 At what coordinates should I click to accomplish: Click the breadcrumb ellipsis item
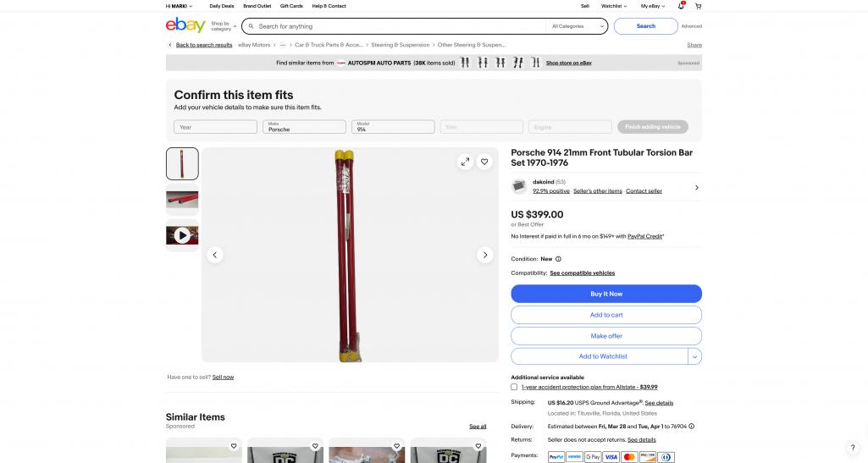283,45
